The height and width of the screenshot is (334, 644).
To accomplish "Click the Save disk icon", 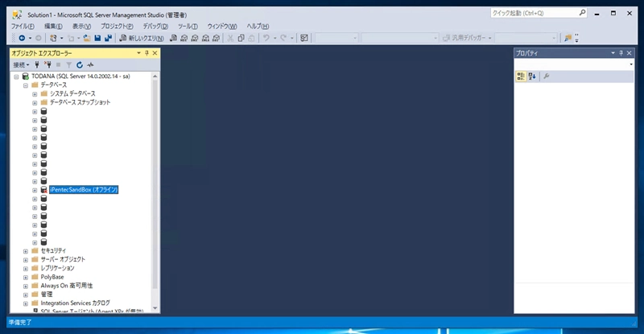I will pos(97,38).
